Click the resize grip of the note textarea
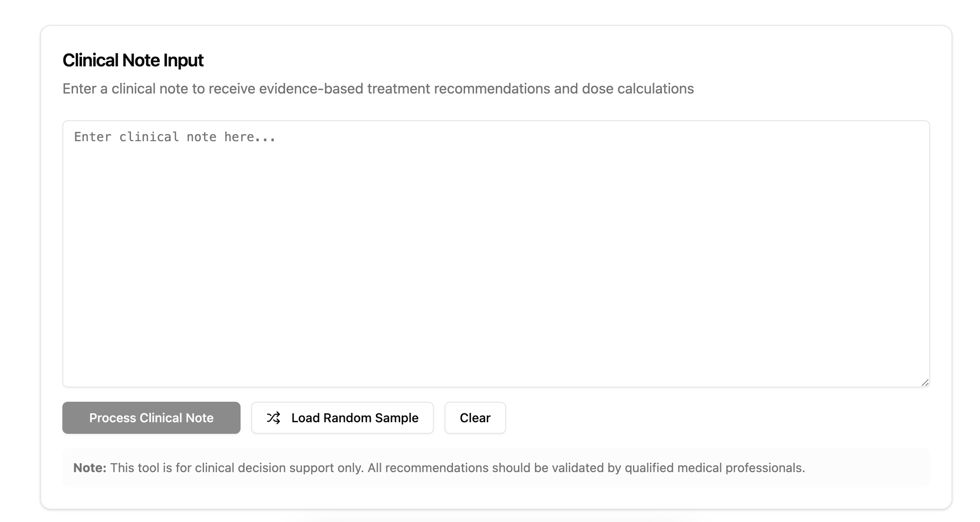Image resolution: width=980 pixels, height=522 pixels. [925, 382]
